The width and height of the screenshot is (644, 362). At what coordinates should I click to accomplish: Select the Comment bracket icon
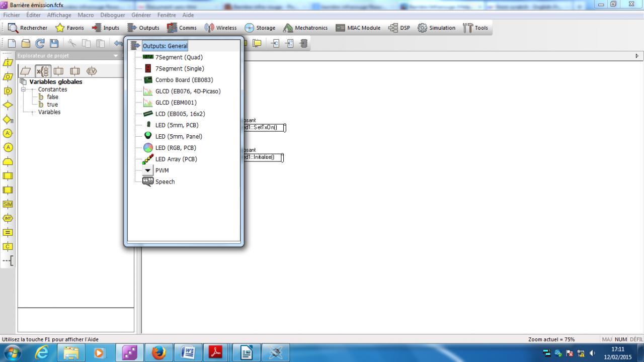point(8,260)
